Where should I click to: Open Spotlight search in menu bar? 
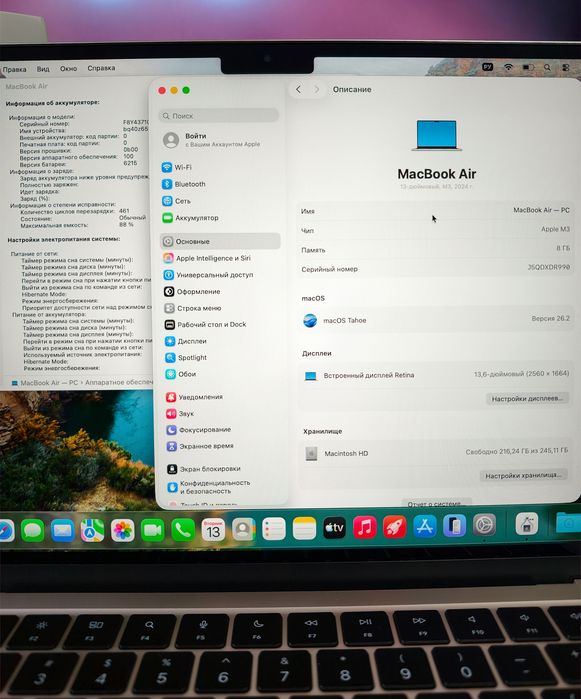(x=547, y=67)
